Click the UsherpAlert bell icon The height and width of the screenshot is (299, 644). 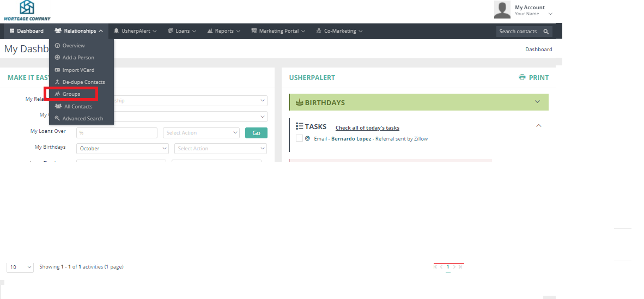coord(116,31)
